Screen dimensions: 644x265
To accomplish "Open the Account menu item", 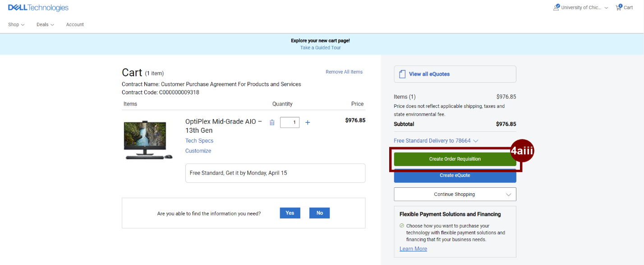I will [x=75, y=24].
